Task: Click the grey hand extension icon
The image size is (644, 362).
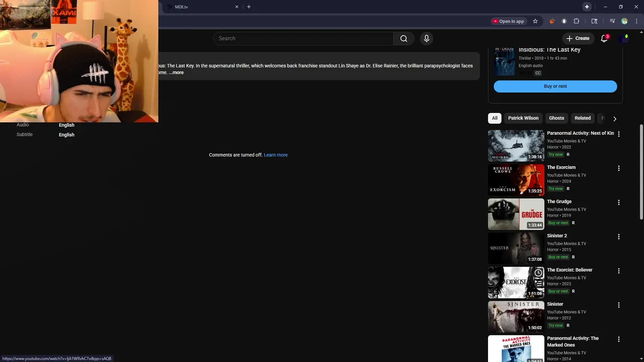Action: [564, 21]
